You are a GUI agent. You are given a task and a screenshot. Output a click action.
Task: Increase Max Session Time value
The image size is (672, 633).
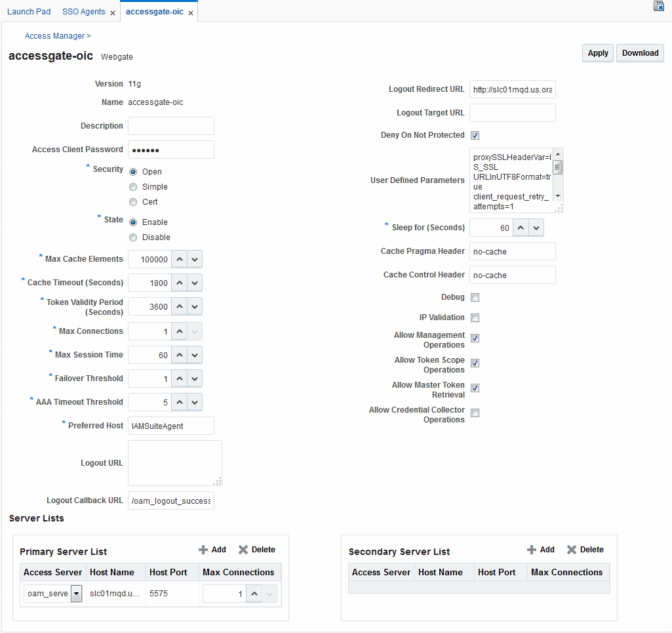180,355
